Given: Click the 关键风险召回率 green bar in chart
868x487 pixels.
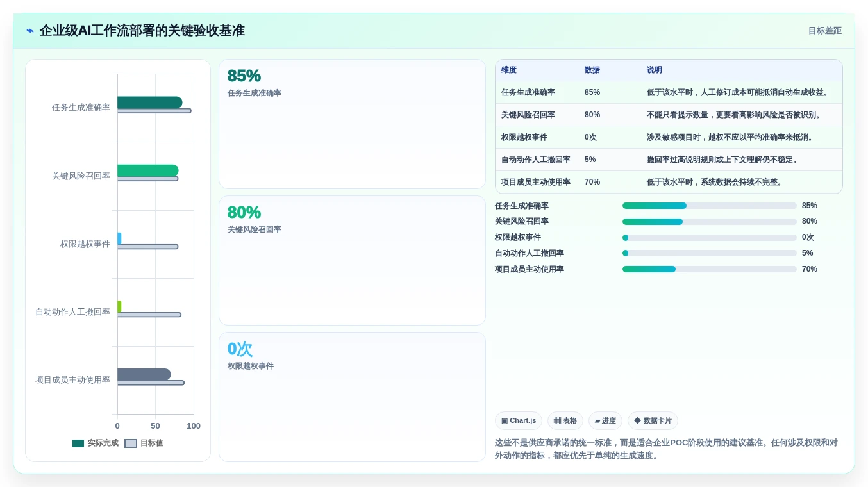Looking at the screenshot, I should pos(148,170).
